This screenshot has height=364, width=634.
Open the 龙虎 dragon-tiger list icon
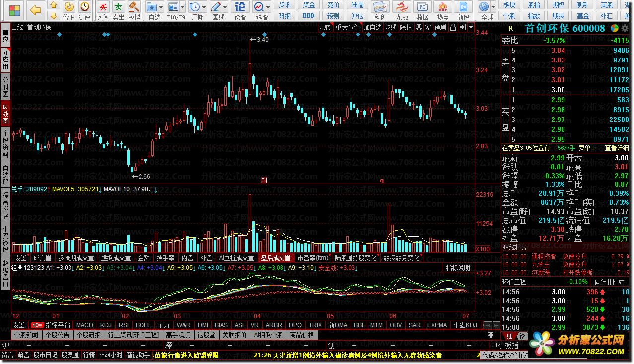click(x=401, y=7)
